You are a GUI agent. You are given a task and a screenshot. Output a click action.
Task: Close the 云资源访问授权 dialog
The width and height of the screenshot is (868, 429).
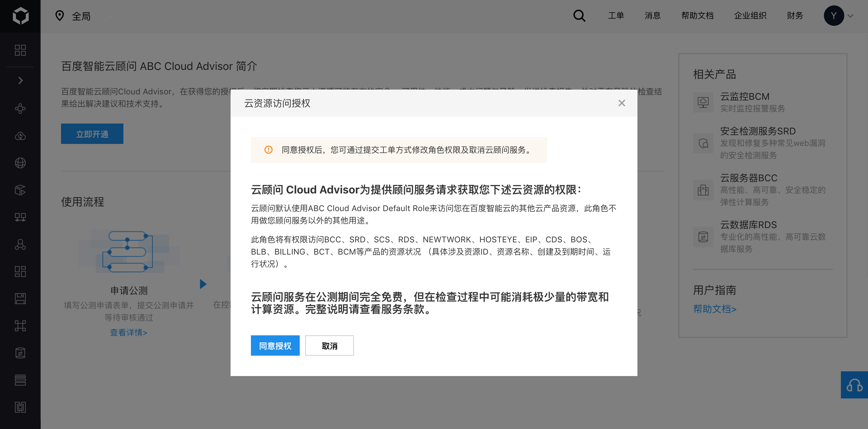point(622,103)
